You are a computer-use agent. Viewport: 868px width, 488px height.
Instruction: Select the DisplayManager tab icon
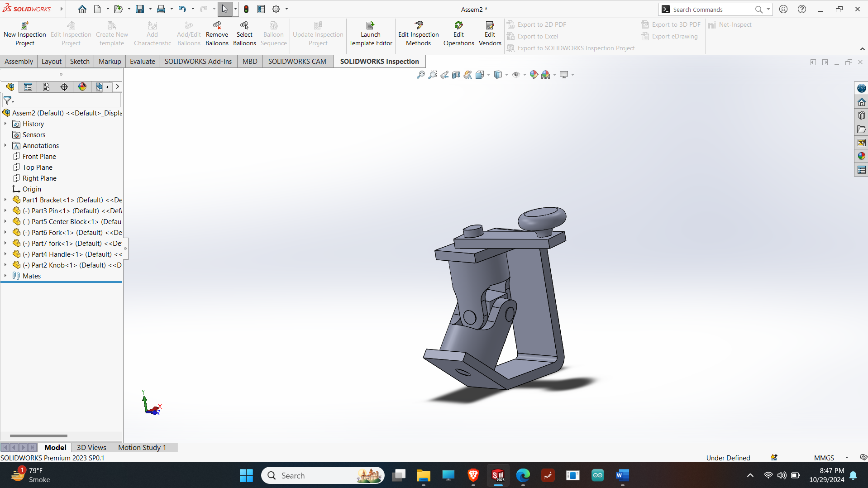82,87
